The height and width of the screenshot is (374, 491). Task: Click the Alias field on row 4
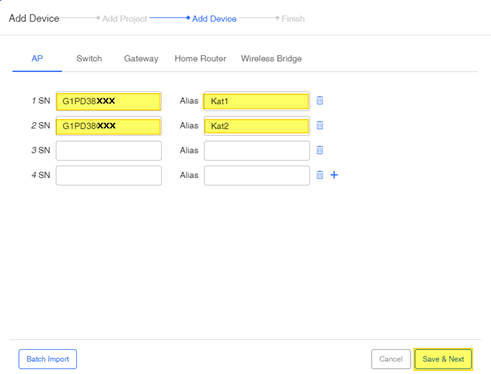pos(257,175)
